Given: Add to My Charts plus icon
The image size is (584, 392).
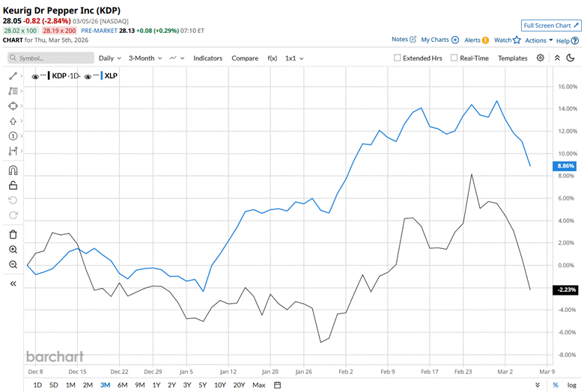Looking at the screenshot, I should pyautogui.click(x=455, y=40).
